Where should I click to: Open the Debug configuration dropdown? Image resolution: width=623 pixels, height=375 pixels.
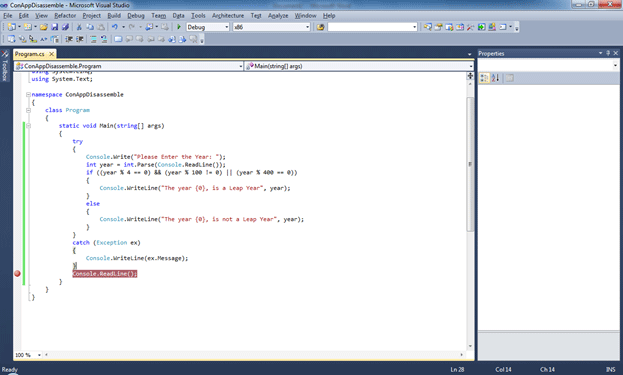tap(208, 27)
